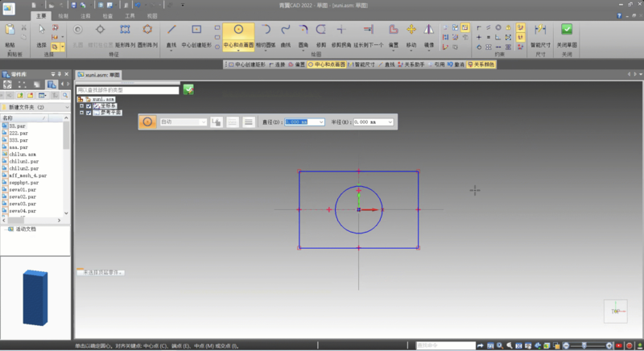The width and height of the screenshot is (644, 351).
Task: Open the 检查 ribbon tab
Action: (108, 15)
